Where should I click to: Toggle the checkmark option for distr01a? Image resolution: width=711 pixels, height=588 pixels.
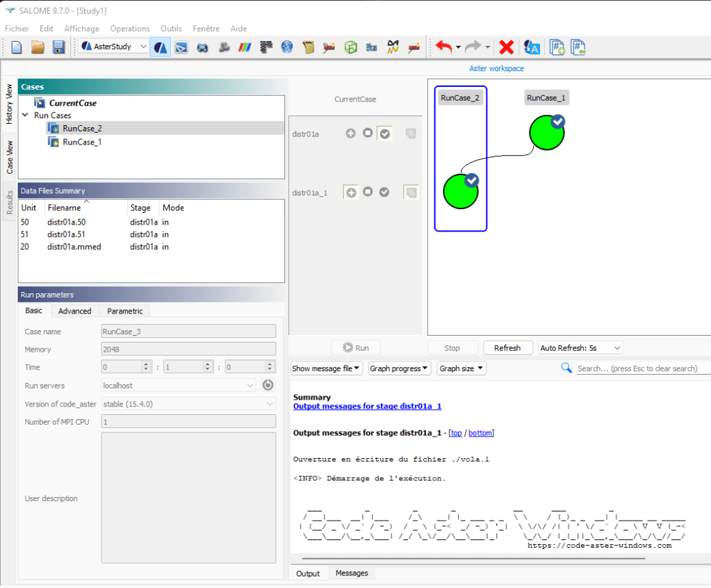[384, 133]
